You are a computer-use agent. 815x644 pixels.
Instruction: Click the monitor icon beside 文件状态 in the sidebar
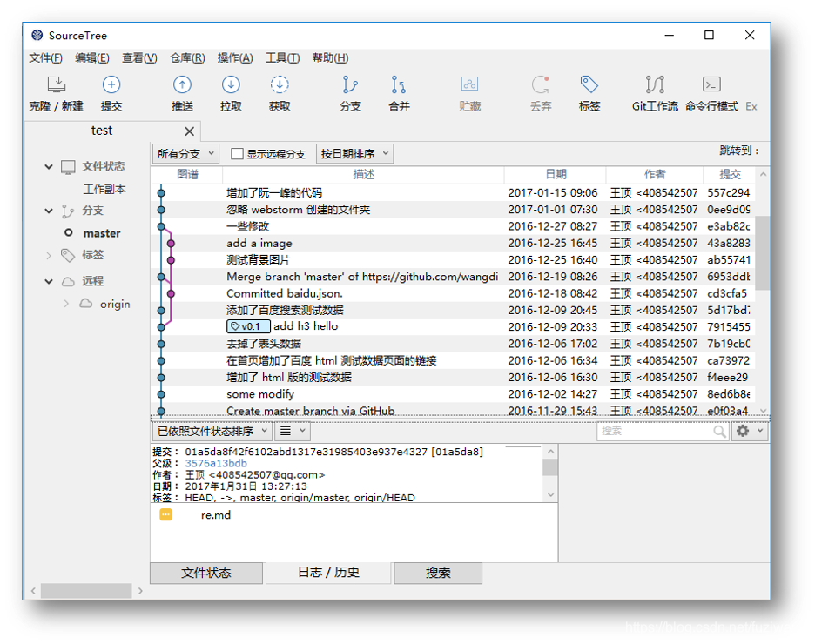click(68, 167)
